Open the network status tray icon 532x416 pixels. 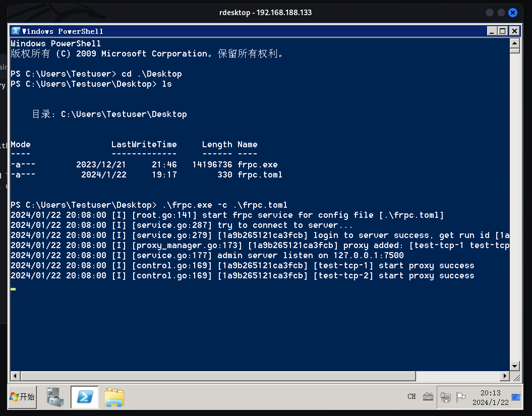(445, 397)
